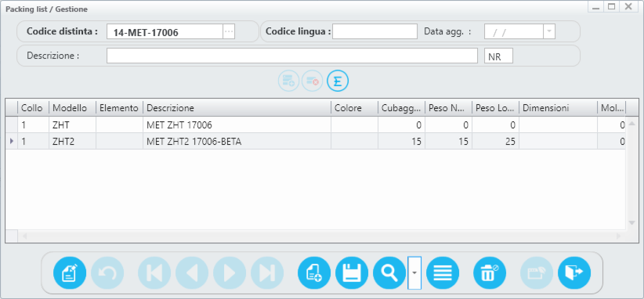Image resolution: width=644 pixels, height=299 pixels.
Task: Click the Cubagg value 15 in ZHT2 row
Action: pyautogui.click(x=401, y=142)
